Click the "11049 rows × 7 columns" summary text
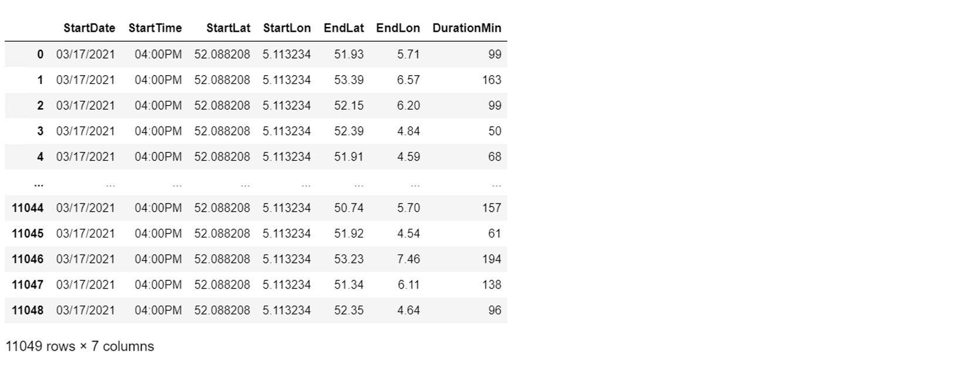The image size is (980, 366). coord(80,346)
